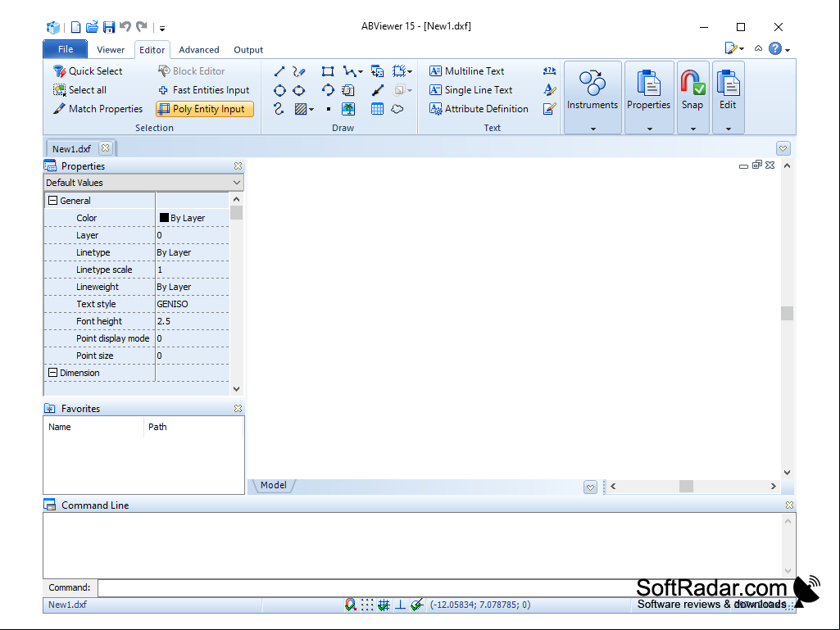Select the Line drawing tool
The width and height of the screenshot is (840, 630).
[279, 71]
